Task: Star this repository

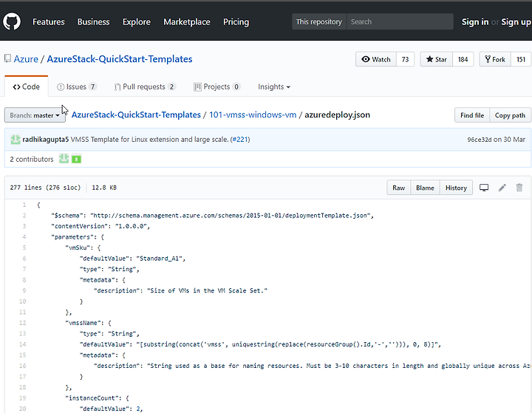Action: (x=437, y=59)
